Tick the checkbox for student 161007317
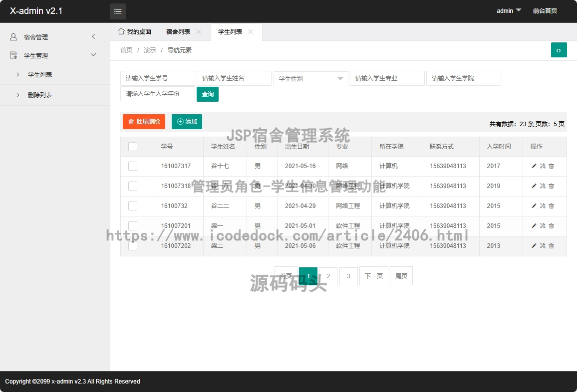Image resolution: width=577 pixels, height=392 pixels. point(133,166)
